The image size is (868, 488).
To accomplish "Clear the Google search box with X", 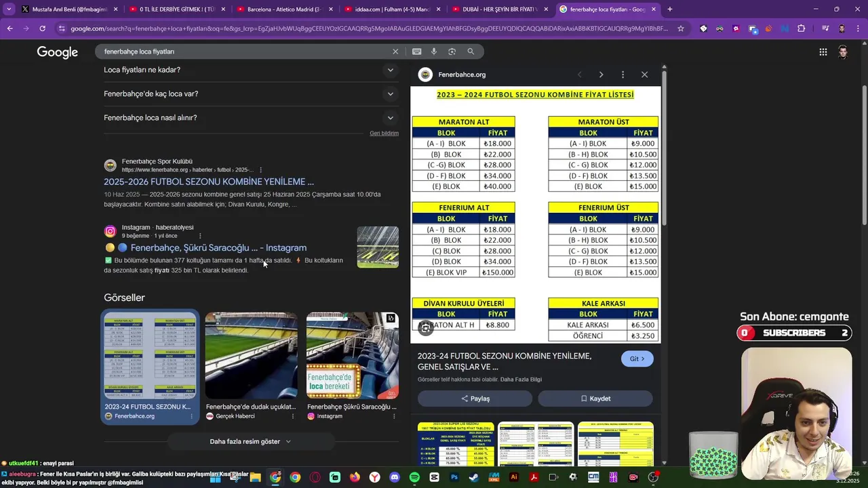I will tap(395, 52).
